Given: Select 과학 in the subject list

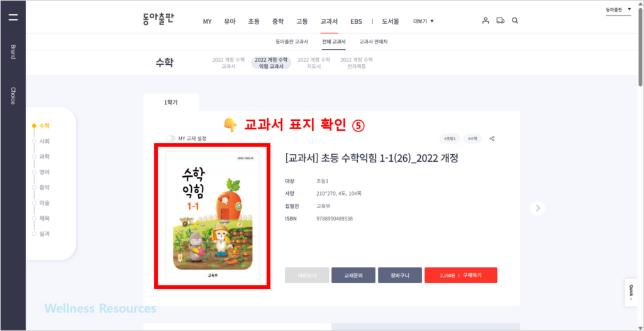Looking at the screenshot, I should 45,157.
